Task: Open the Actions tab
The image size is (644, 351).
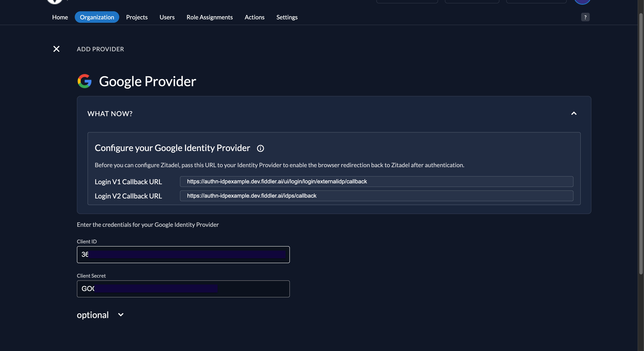Action: 254,17
